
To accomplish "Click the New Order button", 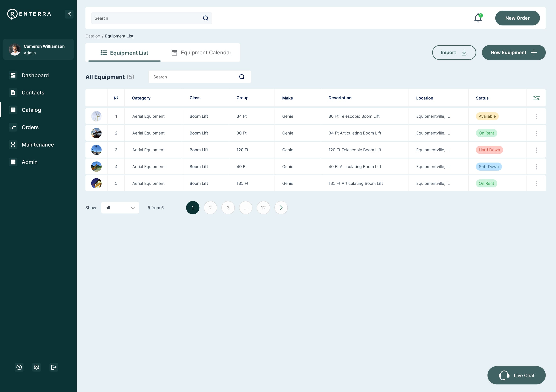I will pos(517,18).
